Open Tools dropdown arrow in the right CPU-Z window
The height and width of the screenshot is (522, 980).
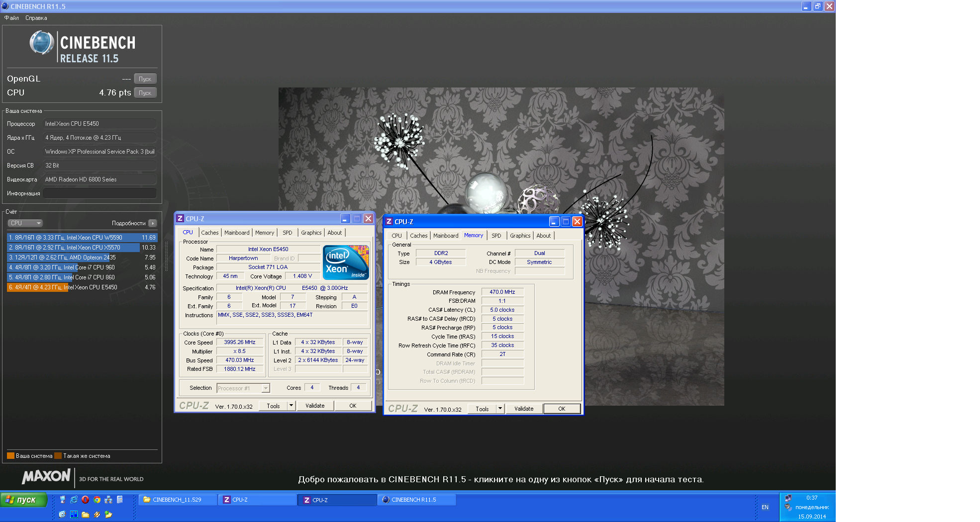pos(500,409)
